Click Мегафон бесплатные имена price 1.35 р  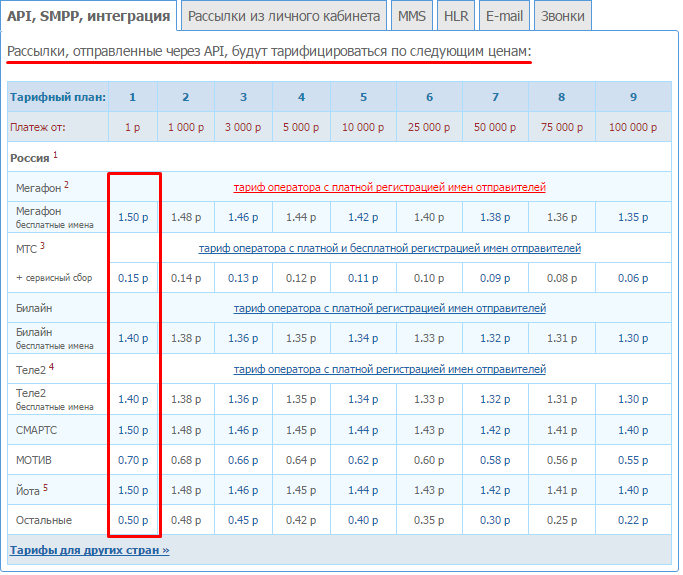[633, 217]
